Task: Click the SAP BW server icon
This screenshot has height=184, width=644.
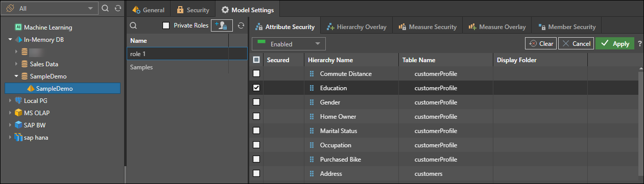Action: [19, 125]
